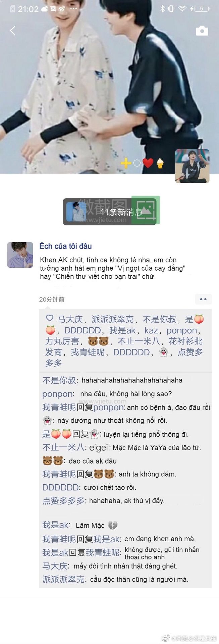
Task: Tap the battery indicator icon
Action: 201,9
